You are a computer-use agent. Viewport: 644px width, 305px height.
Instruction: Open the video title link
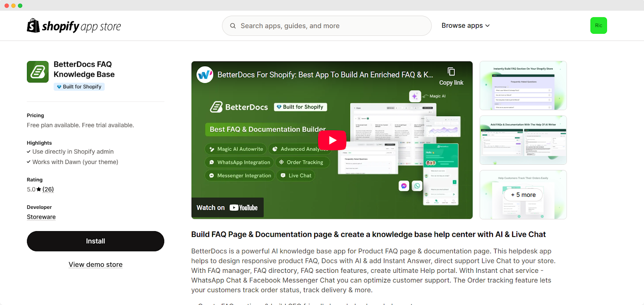click(x=325, y=75)
